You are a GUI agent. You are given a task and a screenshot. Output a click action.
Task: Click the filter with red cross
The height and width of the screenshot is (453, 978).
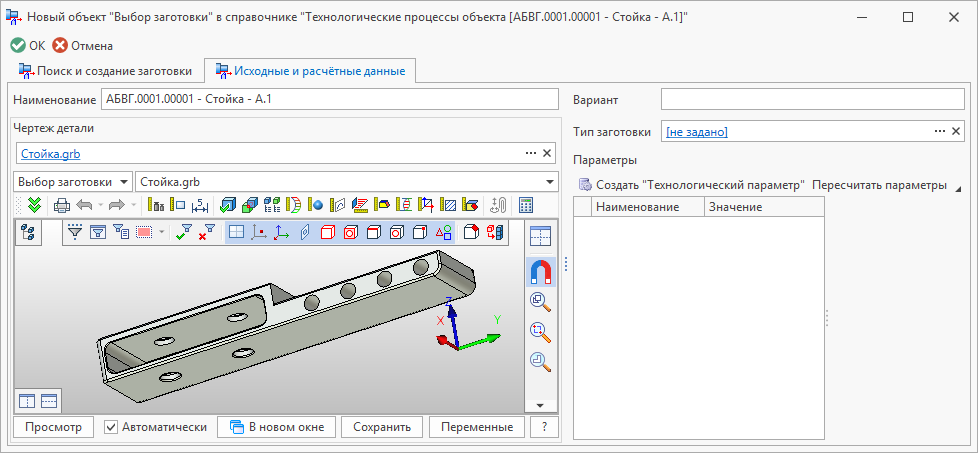[206, 233]
